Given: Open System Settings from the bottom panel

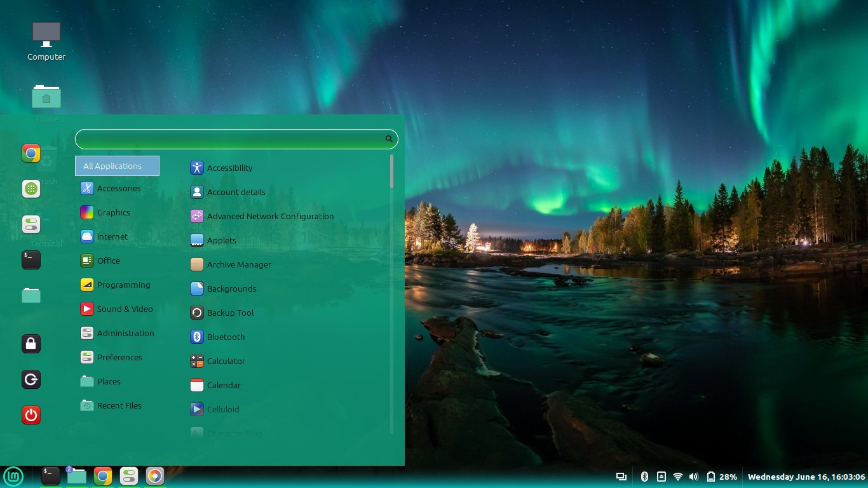Looking at the screenshot, I should [129, 476].
